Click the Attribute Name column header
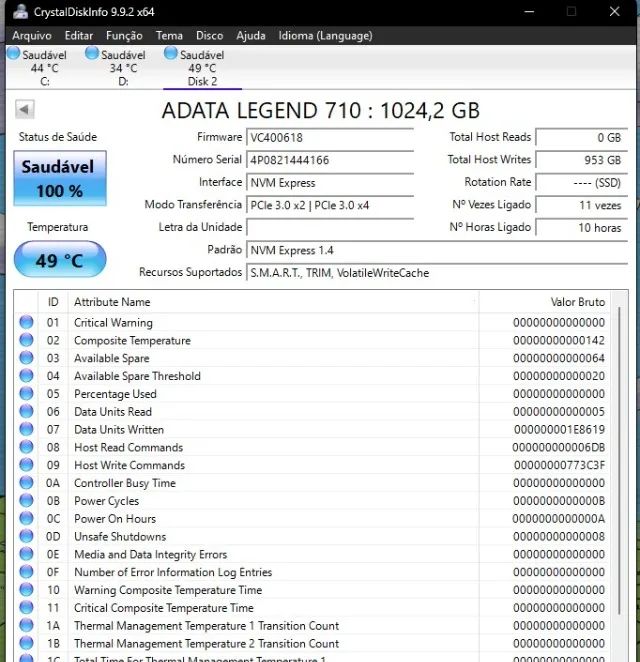 click(273, 302)
